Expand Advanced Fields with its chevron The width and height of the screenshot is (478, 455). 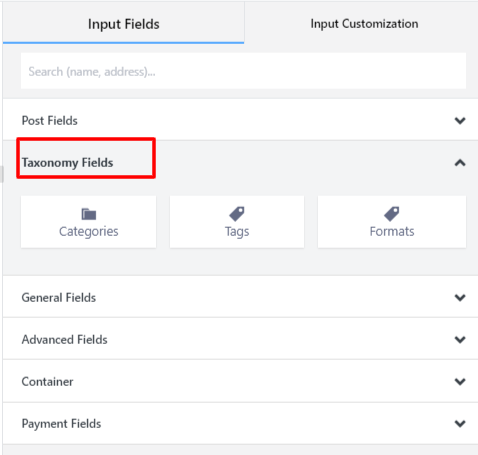[x=460, y=339]
